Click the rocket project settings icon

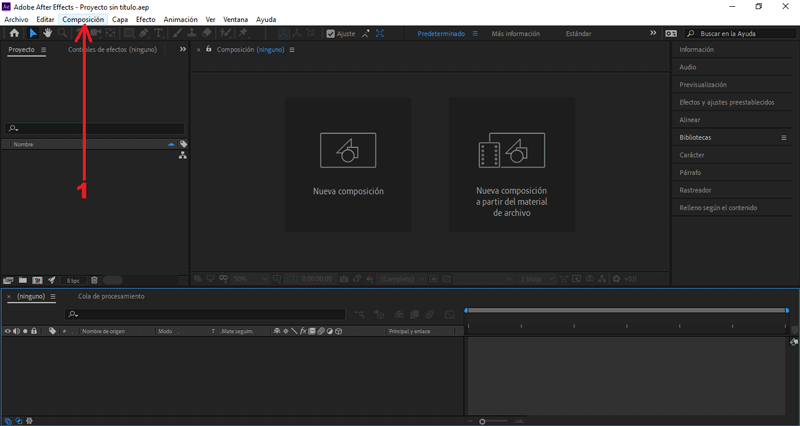52,280
